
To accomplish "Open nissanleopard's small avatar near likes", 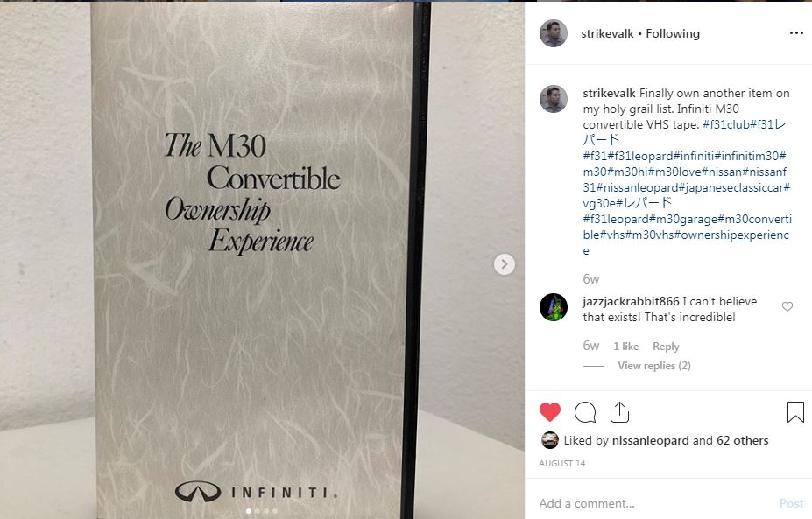I will coord(550,440).
